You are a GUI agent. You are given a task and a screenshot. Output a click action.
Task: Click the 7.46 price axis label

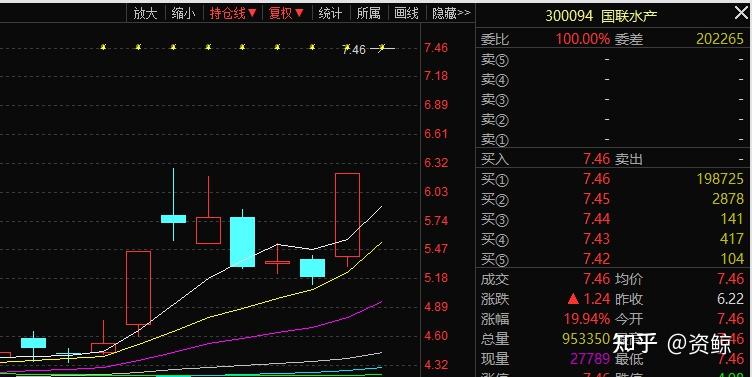point(436,48)
